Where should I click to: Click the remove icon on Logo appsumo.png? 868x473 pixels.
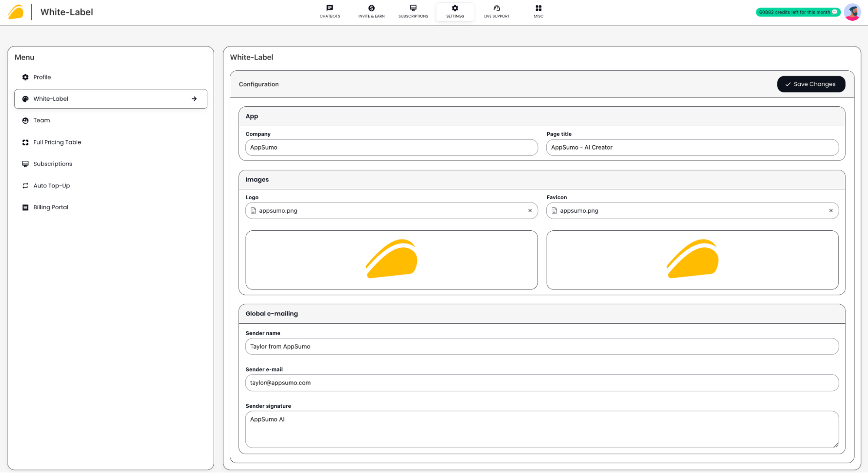(x=530, y=210)
